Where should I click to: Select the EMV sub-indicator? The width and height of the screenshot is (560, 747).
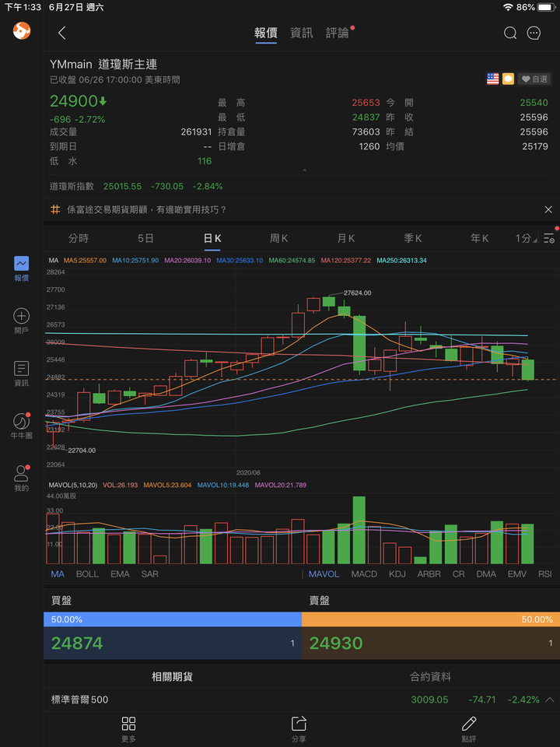517,574
